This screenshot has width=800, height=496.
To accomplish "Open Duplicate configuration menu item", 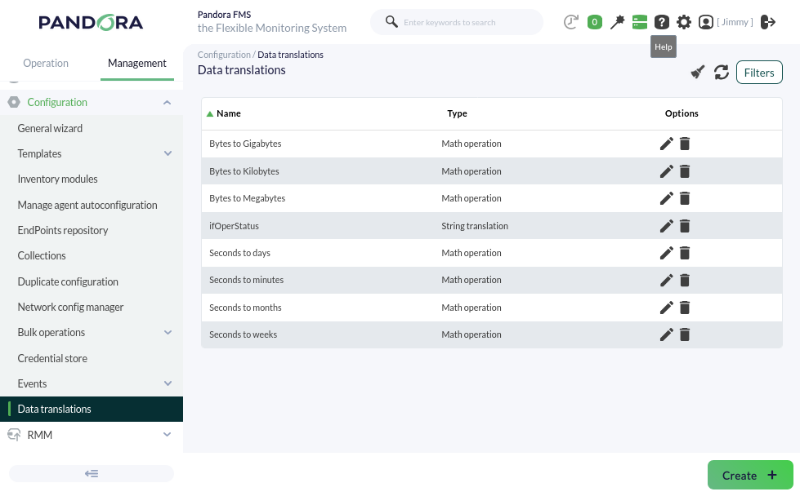I will tap(68, 282).
